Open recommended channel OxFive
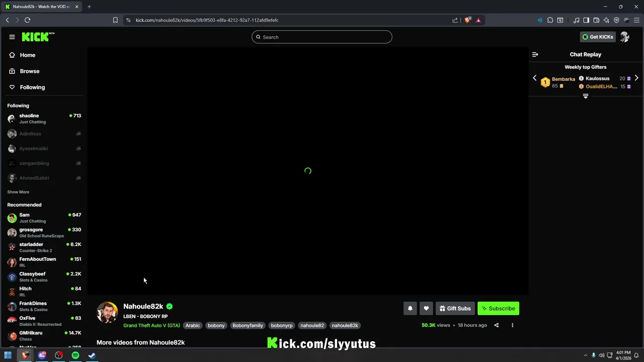This screenshot has height=362, width=644. click(x=44, y=321)
